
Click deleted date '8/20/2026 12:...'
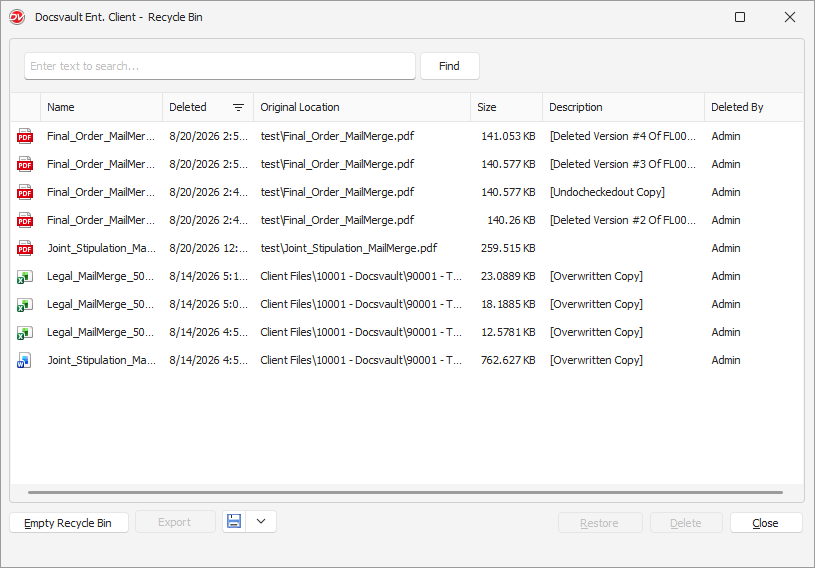point(208,248)
